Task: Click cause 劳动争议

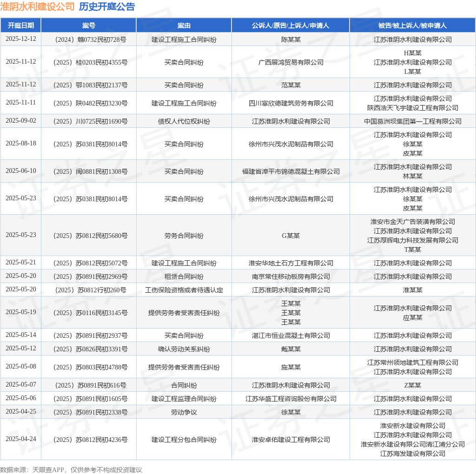Action: (x=184, y=412)
